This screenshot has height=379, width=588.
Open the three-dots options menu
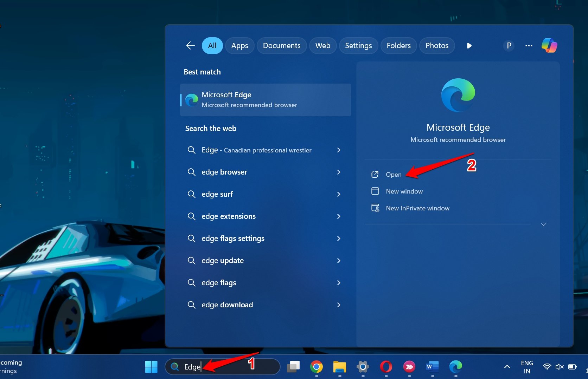pos(529,46)
